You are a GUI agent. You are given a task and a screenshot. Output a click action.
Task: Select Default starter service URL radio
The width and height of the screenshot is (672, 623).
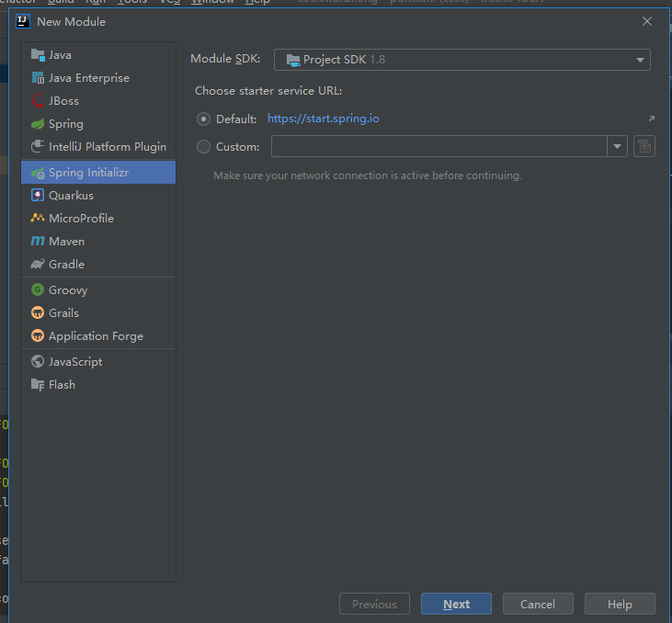click(203, 119)
